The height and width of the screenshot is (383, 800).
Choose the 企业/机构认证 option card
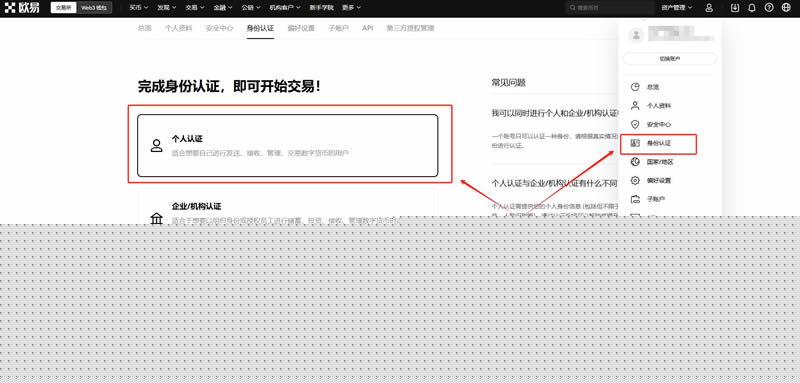pos(288,207)
